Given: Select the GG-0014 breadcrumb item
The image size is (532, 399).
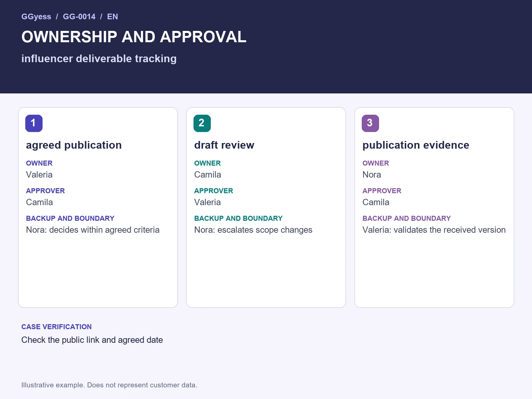Looking at the screenshot, I should click(79, 17).
